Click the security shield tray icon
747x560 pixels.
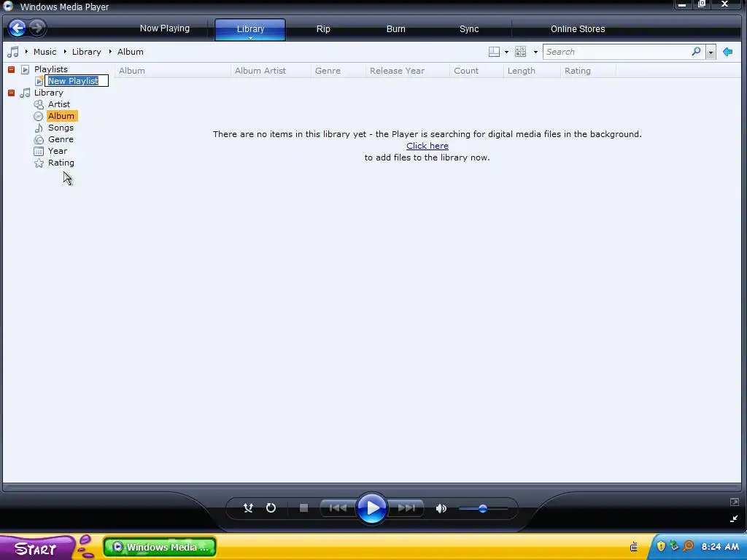[661, 545]
